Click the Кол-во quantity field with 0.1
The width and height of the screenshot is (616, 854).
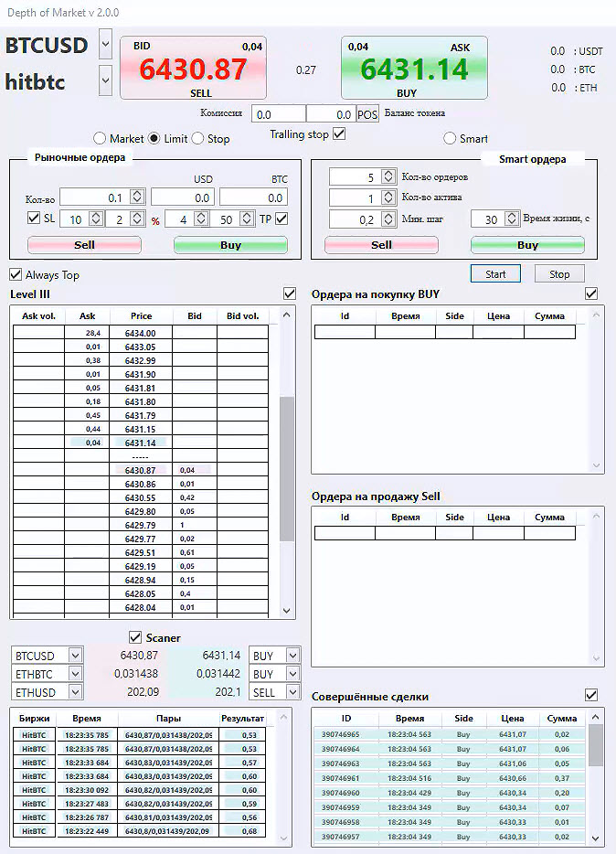pyautogui.click(x=95, y=197)
